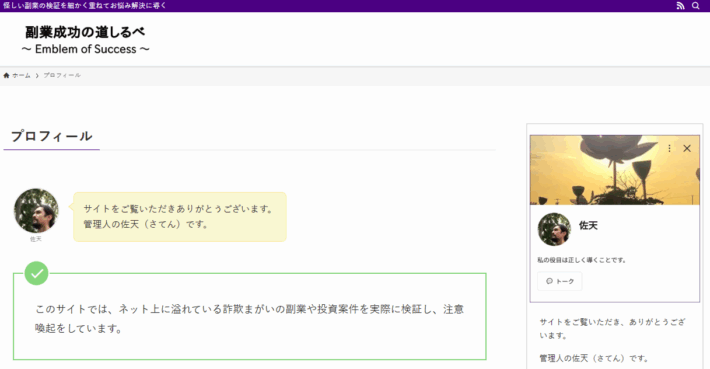Click the small 佐天 caption under avatar
Viewport: 710px width, 369px height.
36,239
